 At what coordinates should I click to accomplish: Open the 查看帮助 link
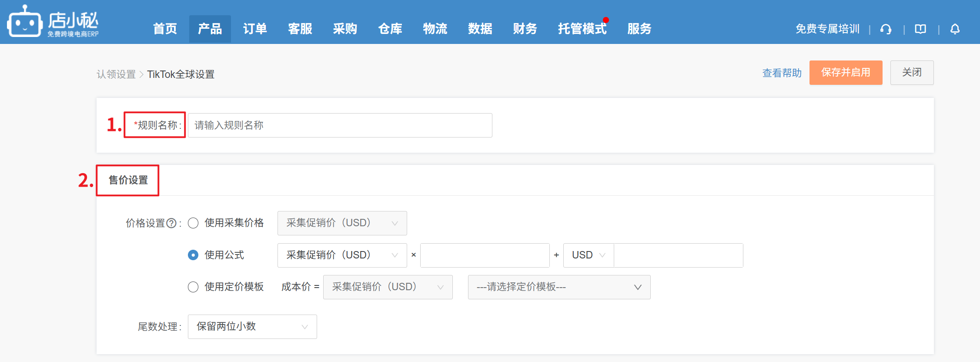782,73
